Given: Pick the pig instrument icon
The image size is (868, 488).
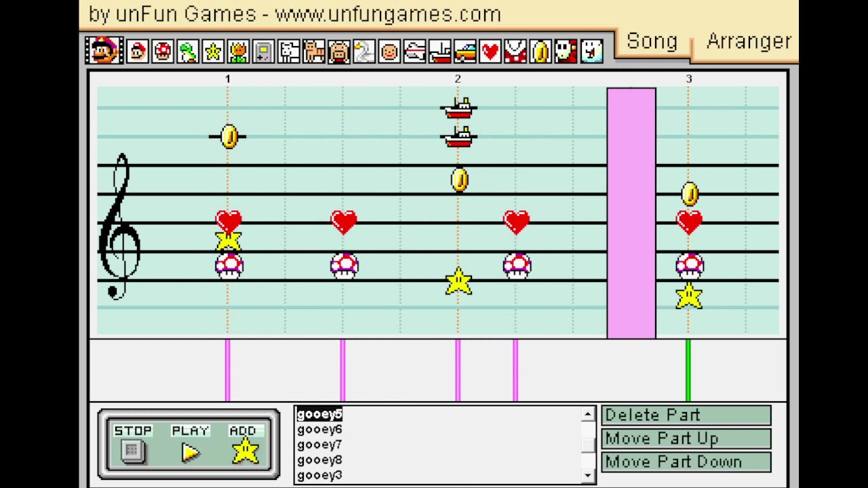Looking at the screenshot, I should [x=339, y=52].
